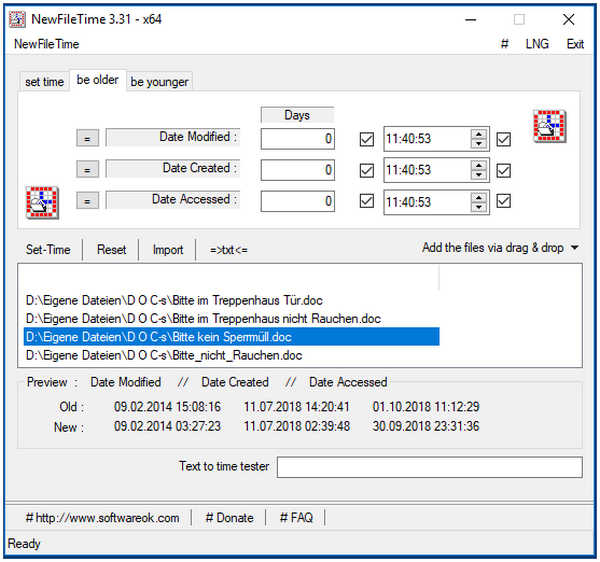
Task: Minimize the NewFileTime window
Action: [x=471, y=20]
